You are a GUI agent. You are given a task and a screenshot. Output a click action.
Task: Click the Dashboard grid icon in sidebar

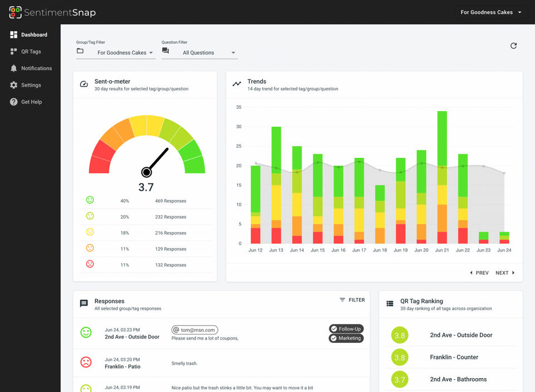click(13, 35)
